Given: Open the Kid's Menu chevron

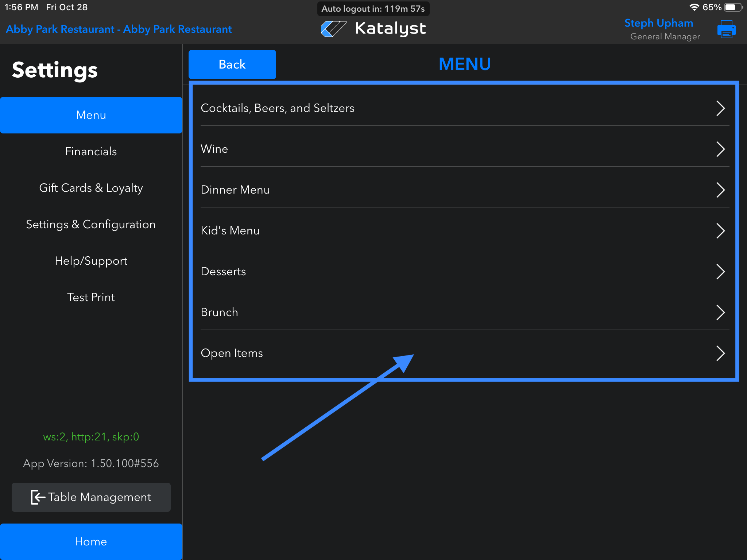Looking at the screenshot, I should [720, 231].
